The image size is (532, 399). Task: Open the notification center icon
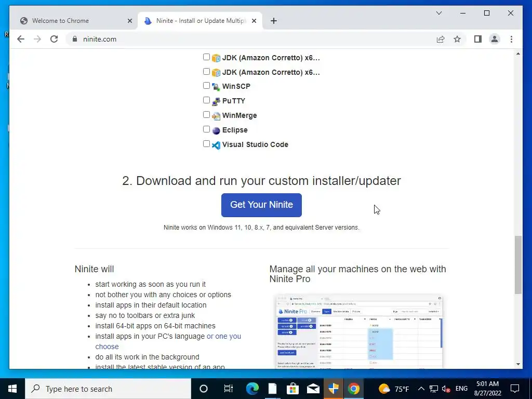[515, 389]
